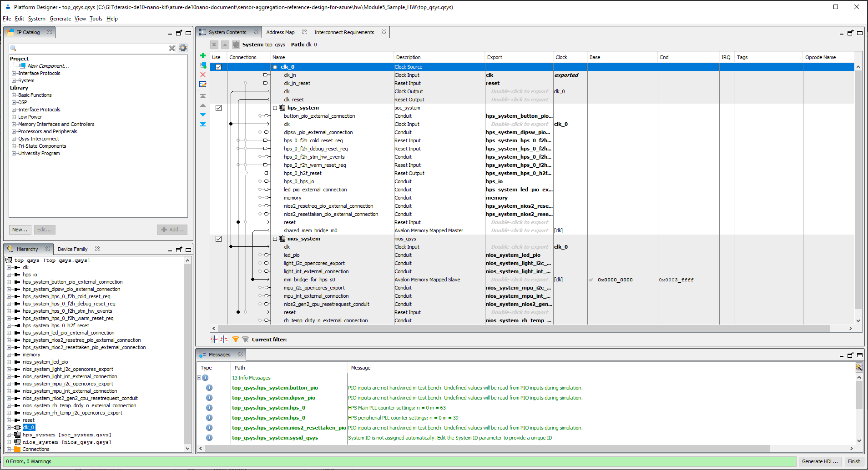
Task: Click the gray clear filter funnel icon
Action: pos(245,339)
